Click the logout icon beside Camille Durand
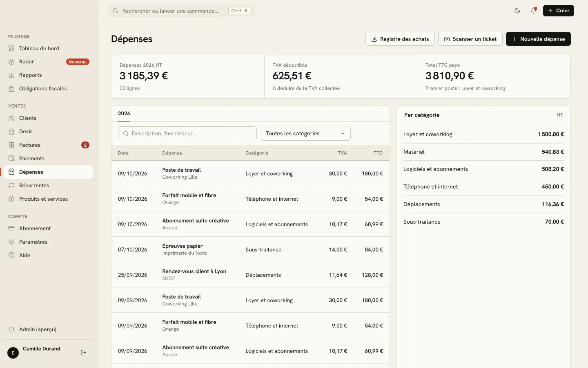Image resolution: width=588 pixels, height=368 pixels. coord(83,352)
